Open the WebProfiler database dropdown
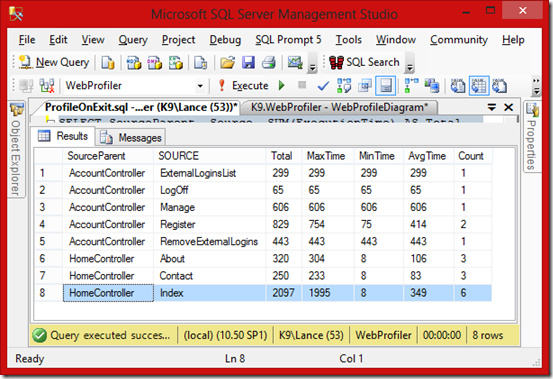This screenshot has width=553, height=379. 200,86
